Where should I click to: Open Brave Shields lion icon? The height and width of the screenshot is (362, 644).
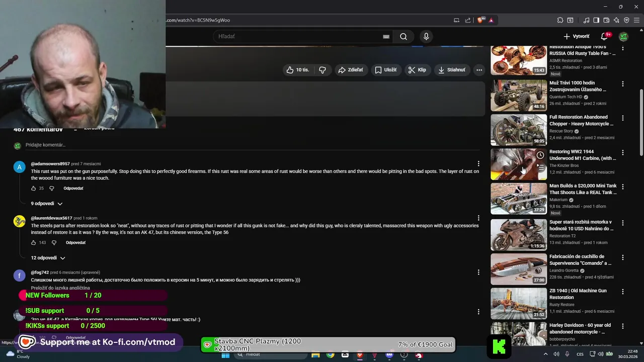point(480,20)
